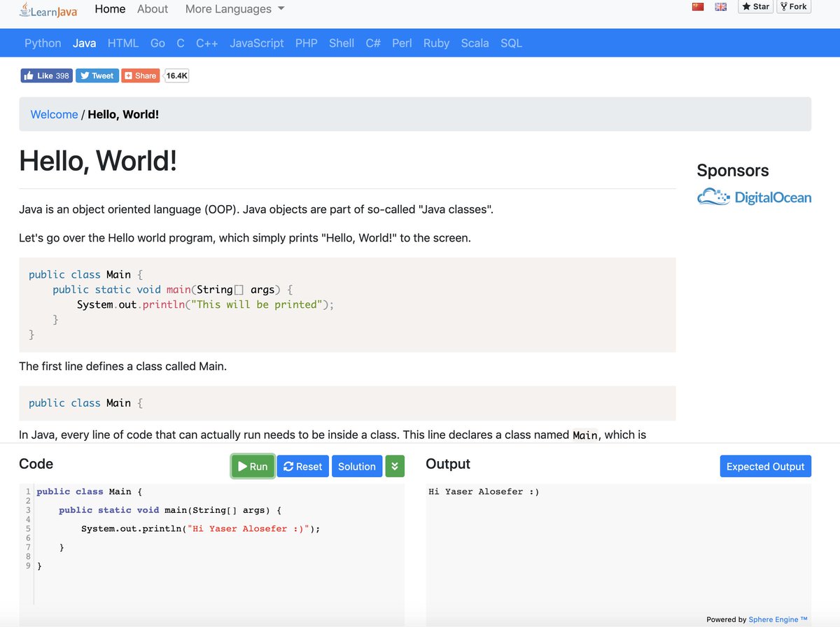Click the output text 'Hi Yaser Alosefer :)'
Image resolution: width=840 pixels, height=627 pixels.
click(484, 491)
